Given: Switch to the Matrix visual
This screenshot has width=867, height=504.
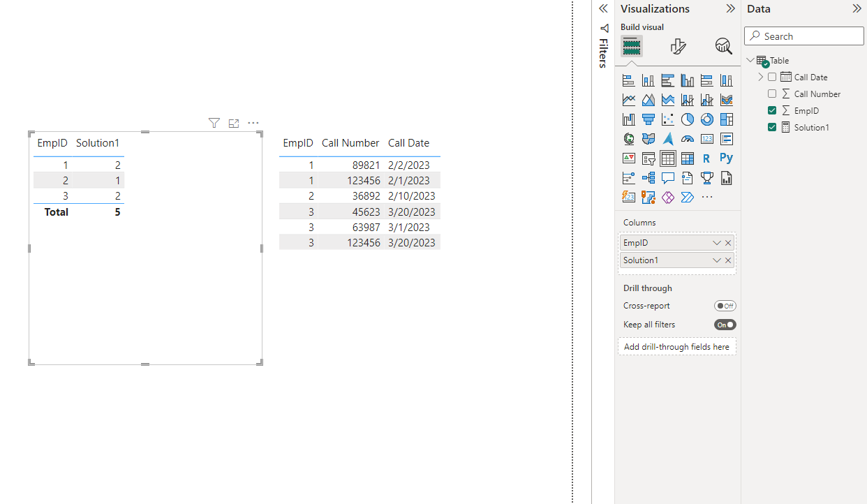Looking at the screenshot, I should pos(687,158).
